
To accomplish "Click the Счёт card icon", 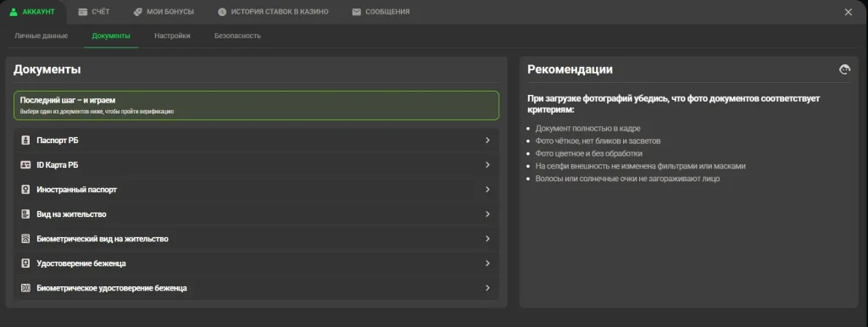I will pos(83,12).
